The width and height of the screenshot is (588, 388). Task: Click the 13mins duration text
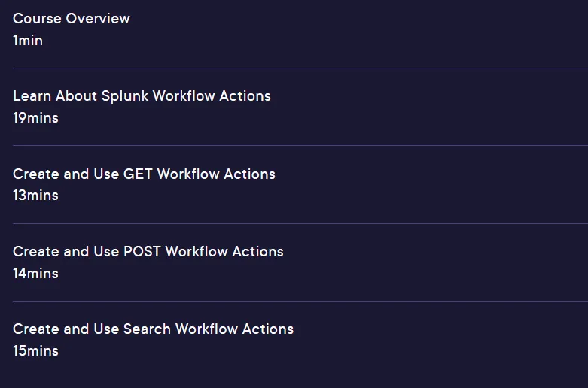[x=35, y=196]
